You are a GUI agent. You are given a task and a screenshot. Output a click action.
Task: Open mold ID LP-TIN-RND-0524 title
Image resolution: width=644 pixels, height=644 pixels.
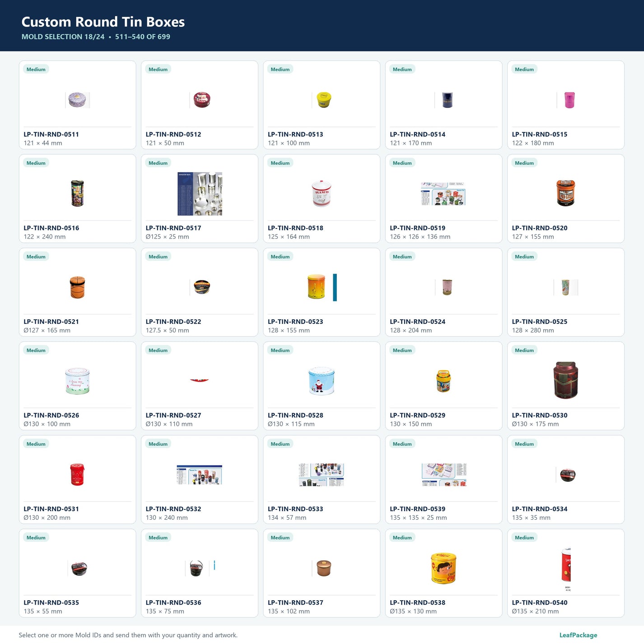point(418,322)
